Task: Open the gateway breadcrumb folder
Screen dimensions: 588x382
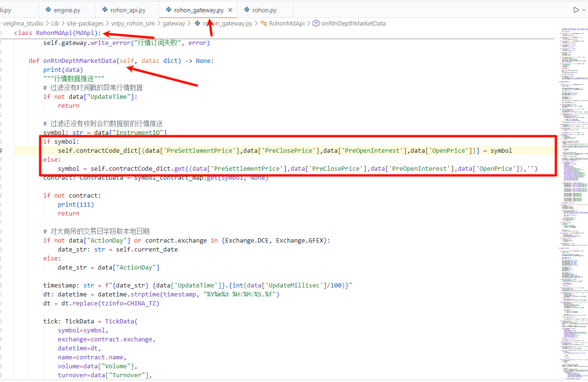Action: coord(174,23)
